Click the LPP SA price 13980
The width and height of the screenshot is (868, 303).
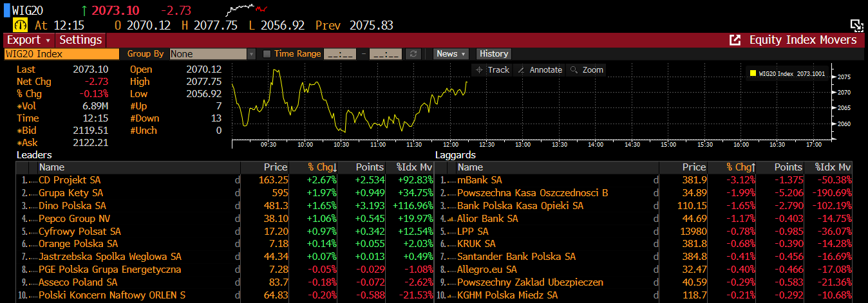[x=693, y=231]
